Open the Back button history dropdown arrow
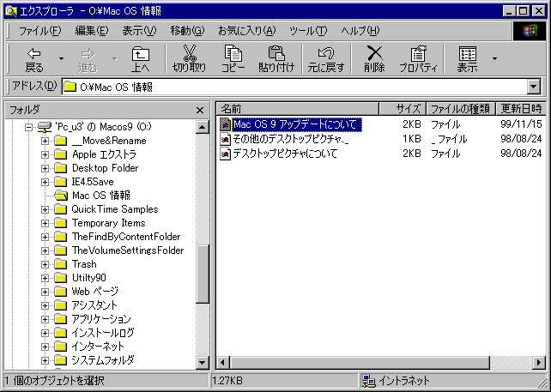The width and height of the screenshot is (551, 392). click(x=61, y=58)
